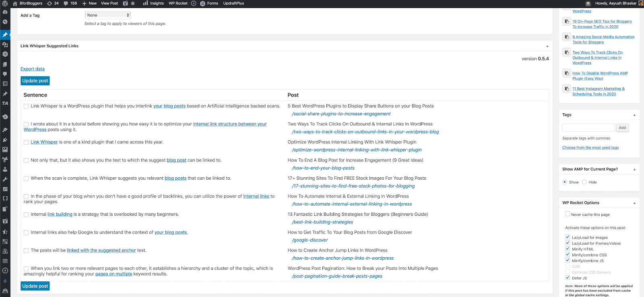The width and height of the screenshot is (644, 297).
Task: Select the highlighted Posts pin icon in the sidebar
Action: pos(5,35)
